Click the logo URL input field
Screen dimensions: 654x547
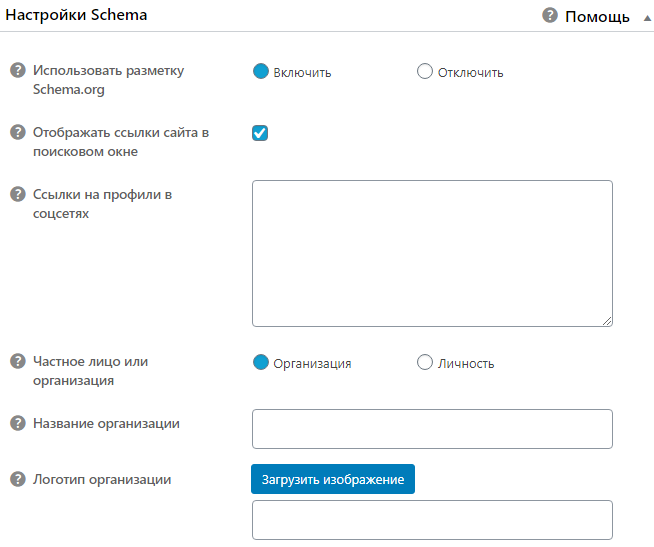click(x=432, y=520)
